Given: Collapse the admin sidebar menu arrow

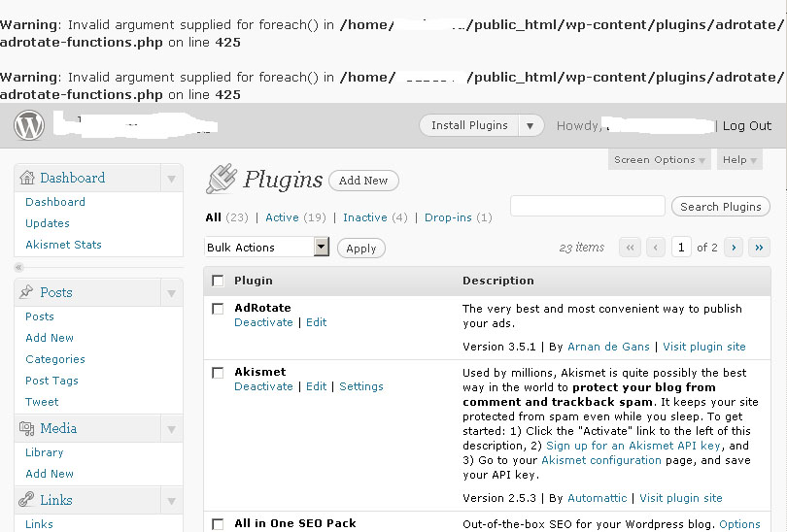Looking at the screenshot, I should (x=19, y=267).
